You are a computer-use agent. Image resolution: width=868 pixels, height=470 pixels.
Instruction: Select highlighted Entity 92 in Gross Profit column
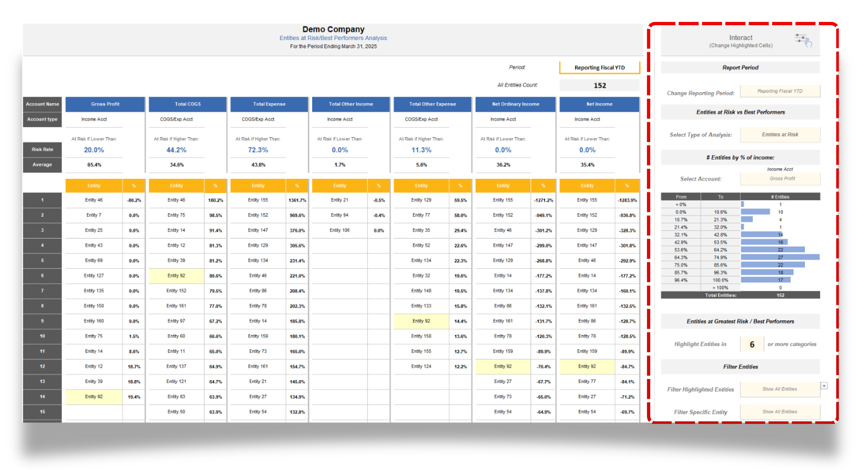coord(94,397)
